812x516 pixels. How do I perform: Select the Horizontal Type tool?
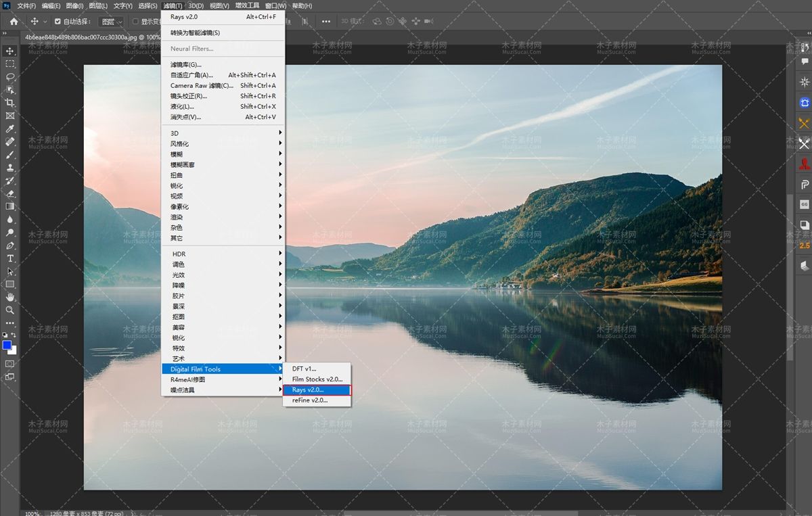click(x=10, y=258)
